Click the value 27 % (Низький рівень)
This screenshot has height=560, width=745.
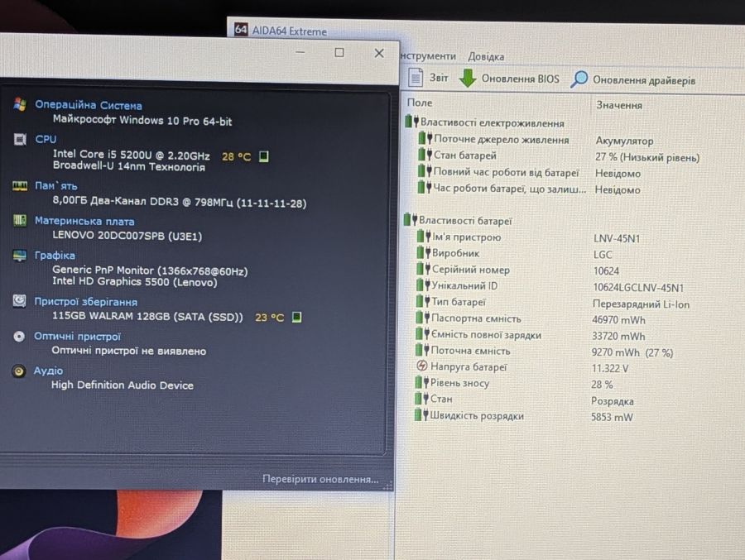point(647,156)
